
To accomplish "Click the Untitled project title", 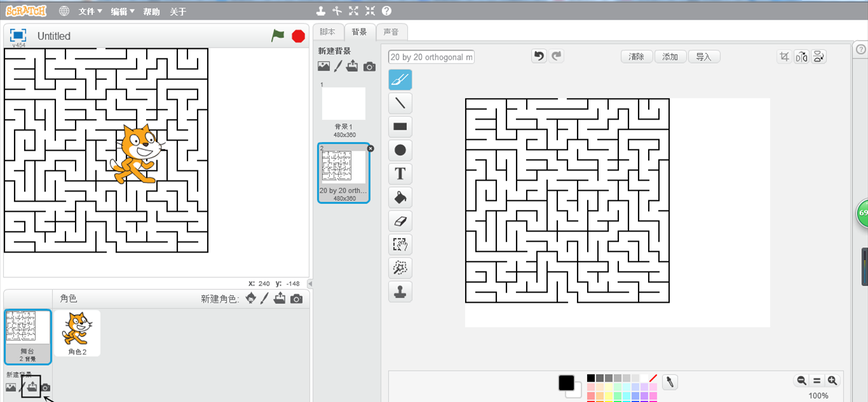I will point(54,36).
